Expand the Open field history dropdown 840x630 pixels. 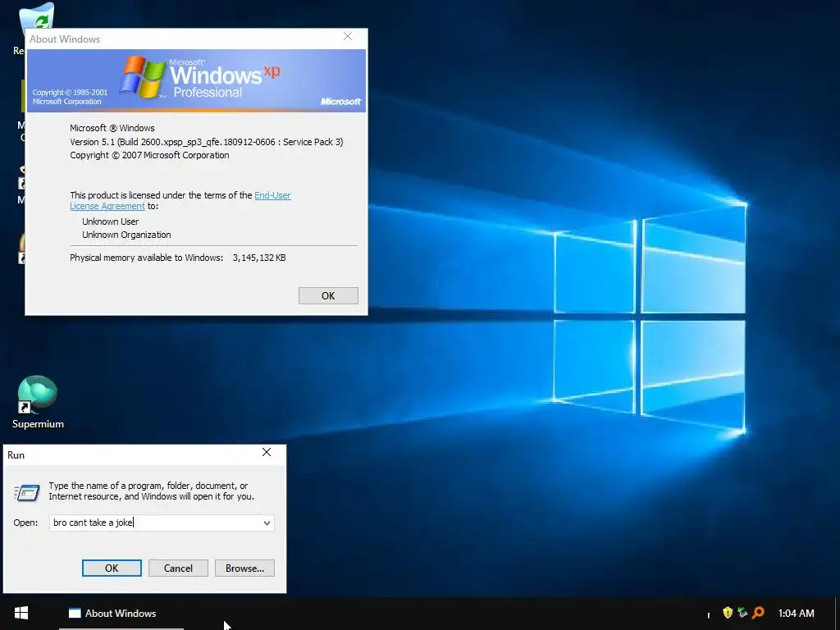coord(267,523)
